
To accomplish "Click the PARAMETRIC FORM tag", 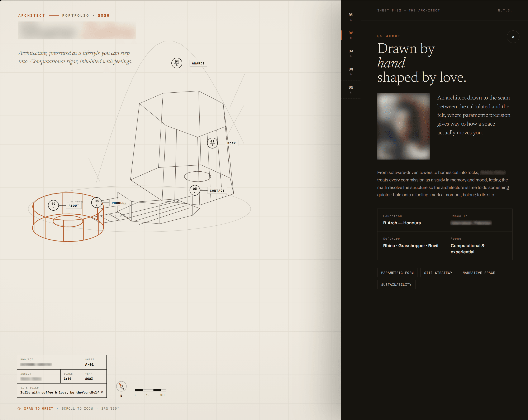I will pos(397,273).
